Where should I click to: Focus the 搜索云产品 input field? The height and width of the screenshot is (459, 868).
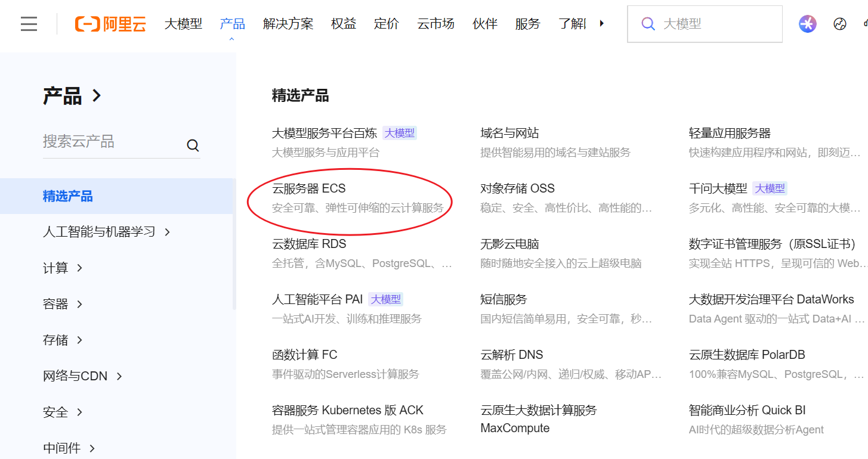click(x=113, y=142)
